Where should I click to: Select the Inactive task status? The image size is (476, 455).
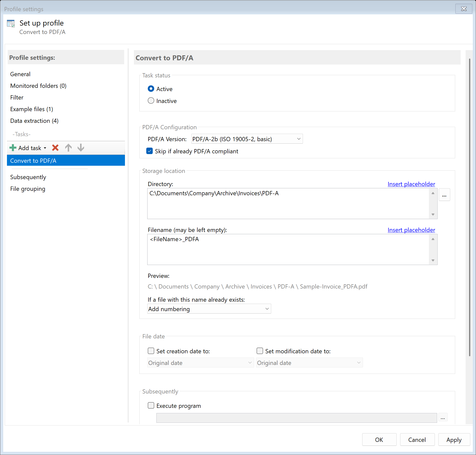click(x=151, y=100)
